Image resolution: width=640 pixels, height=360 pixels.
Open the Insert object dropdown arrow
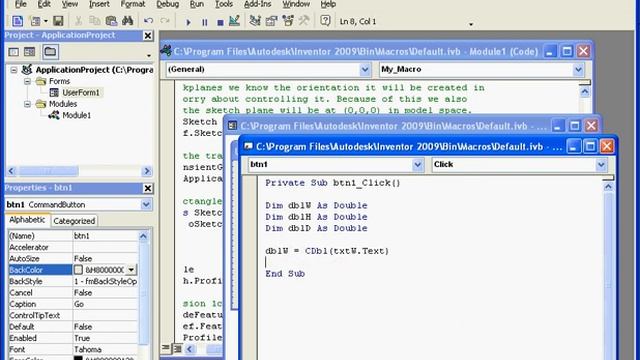point(46,21)
